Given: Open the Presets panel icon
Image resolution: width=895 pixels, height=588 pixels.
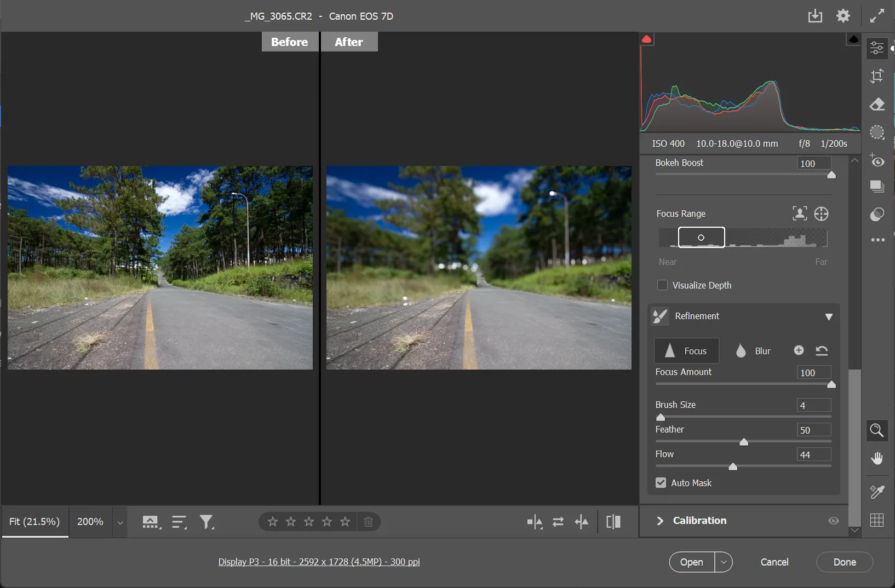Looking at the screenshot, I should [877, 214].
